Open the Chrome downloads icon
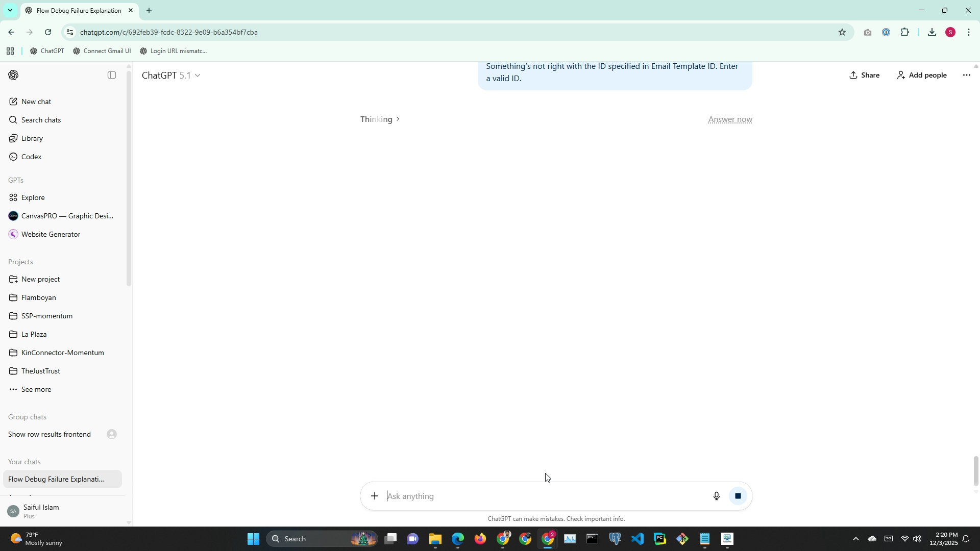The width and height of the screenshot is (980, 551). point(932,32)
